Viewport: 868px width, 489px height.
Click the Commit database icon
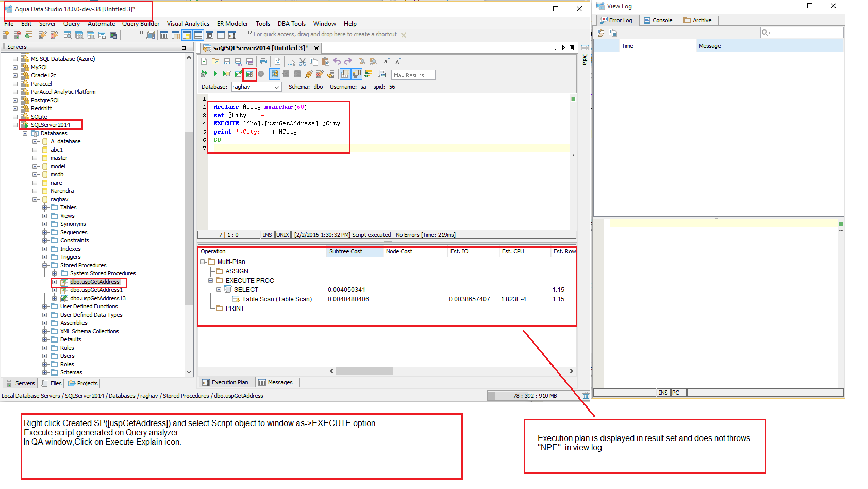click(286, 74)
